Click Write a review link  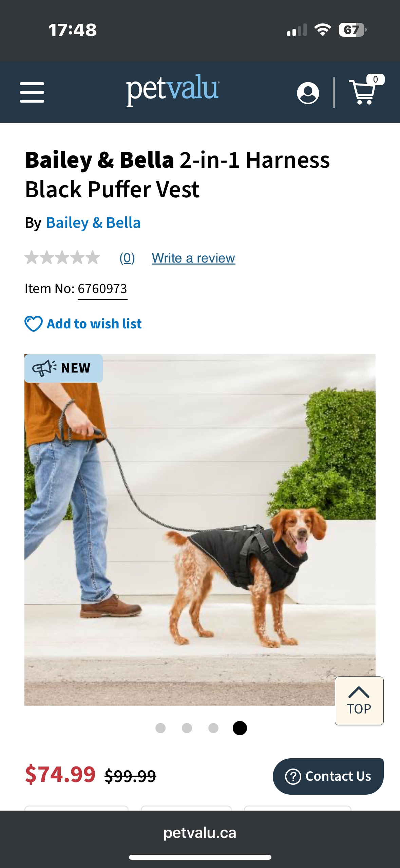coord(193,258)
